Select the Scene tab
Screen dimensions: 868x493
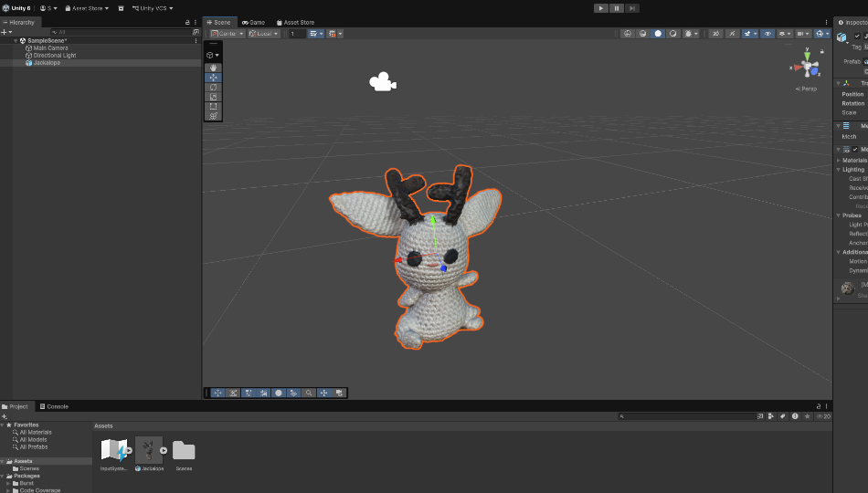click(x=218, y=23)
